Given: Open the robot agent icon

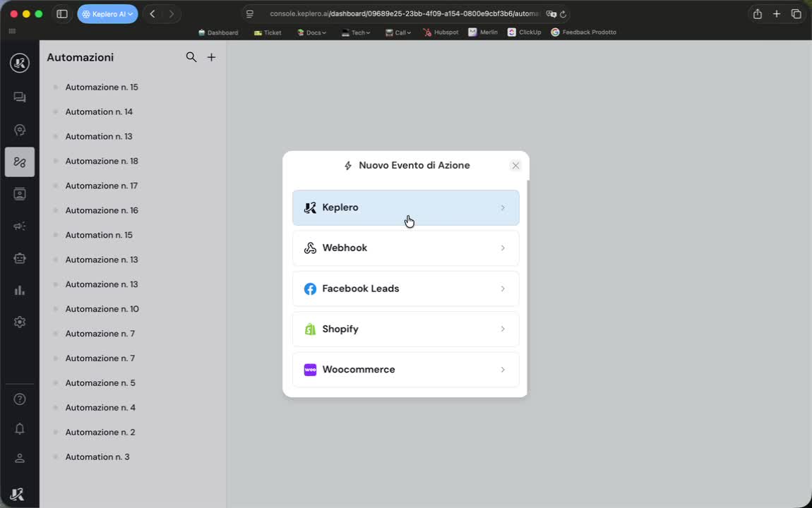Looking at the screenshot, I should (x=20, y=258).
